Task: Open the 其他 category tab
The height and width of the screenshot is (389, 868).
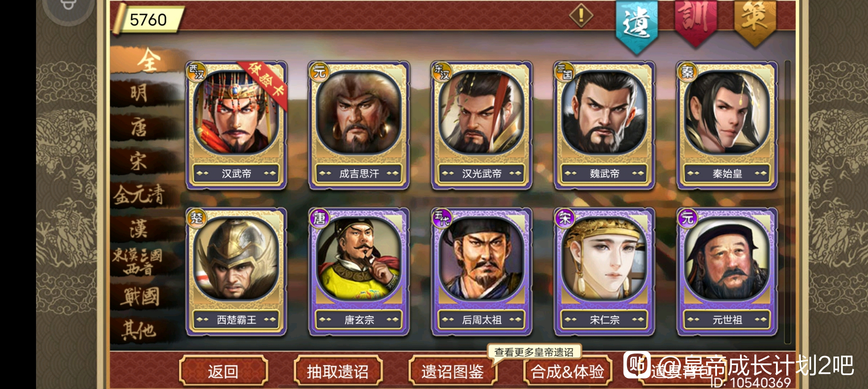Action: click(140, 330)
